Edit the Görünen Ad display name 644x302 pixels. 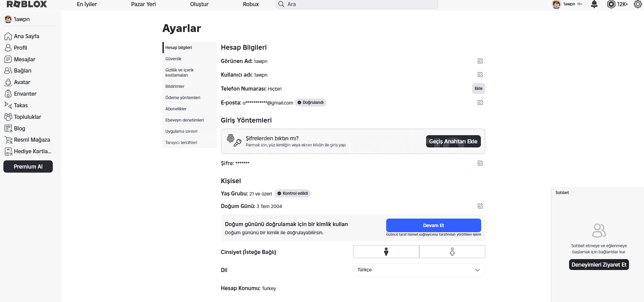tap(480, 61)
